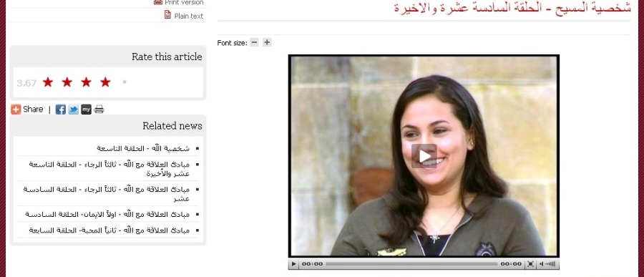The image size is (644, 277).
Task: Open related link اولاً الايمان الحلقة السادسة
Action: coord(107,214)
